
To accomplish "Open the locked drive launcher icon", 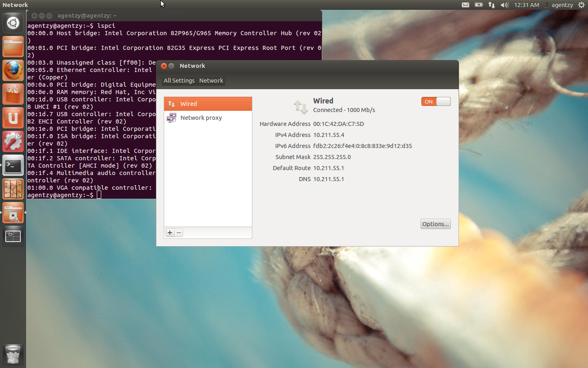I will (13, 213).
